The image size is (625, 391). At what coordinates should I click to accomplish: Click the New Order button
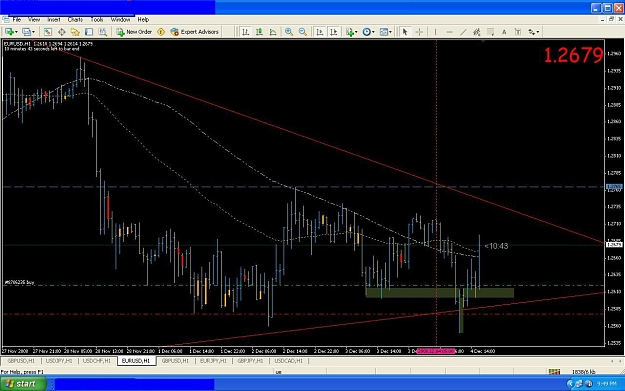tap(134, 32)
